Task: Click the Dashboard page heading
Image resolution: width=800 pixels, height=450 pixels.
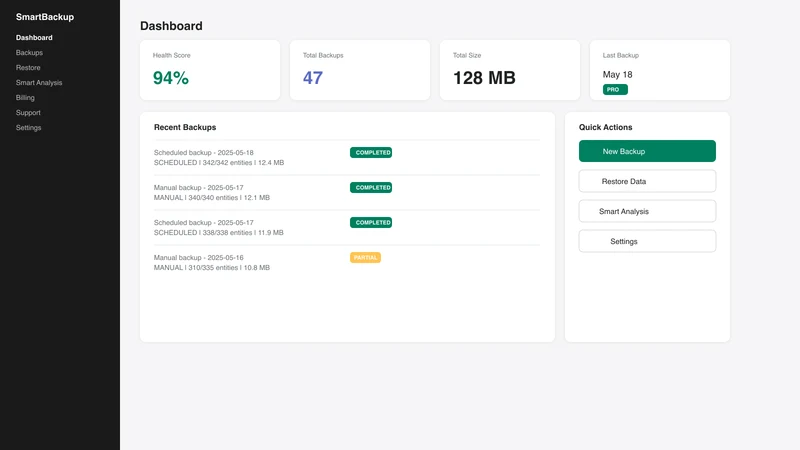Action: coord(171,26)
